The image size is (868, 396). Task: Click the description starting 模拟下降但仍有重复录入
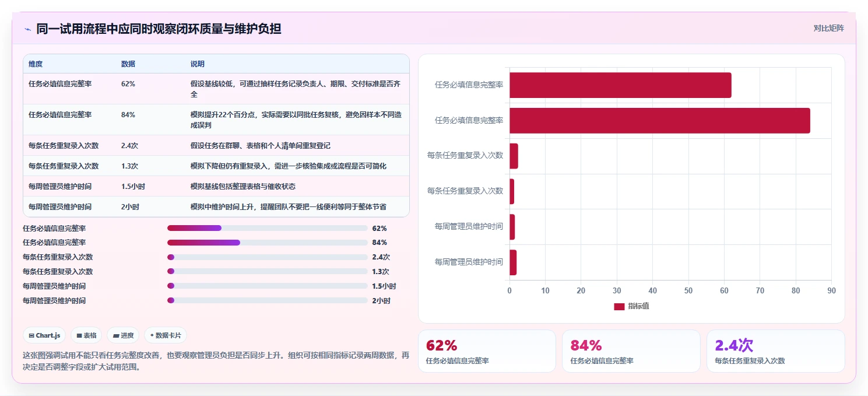point(289,166)
